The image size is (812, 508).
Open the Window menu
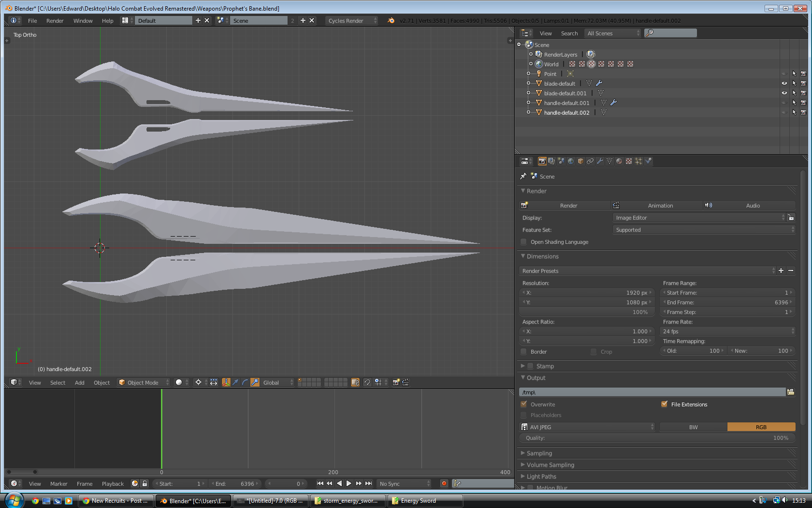[83, 21]
